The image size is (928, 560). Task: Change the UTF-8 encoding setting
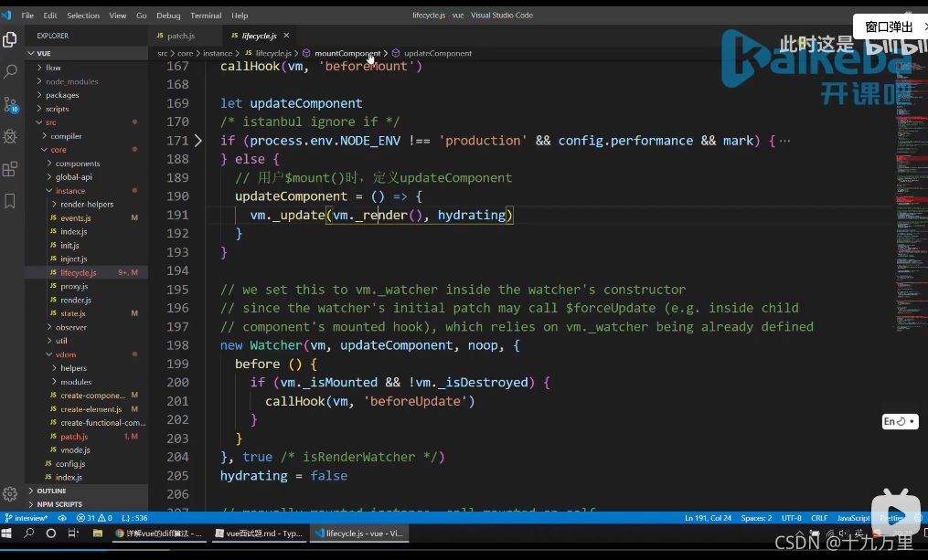(x=791, y=518)
